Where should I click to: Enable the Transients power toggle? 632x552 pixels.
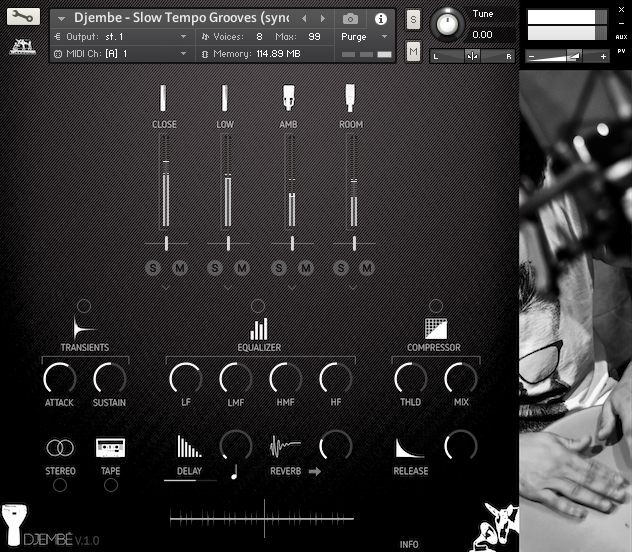[84, 306]
